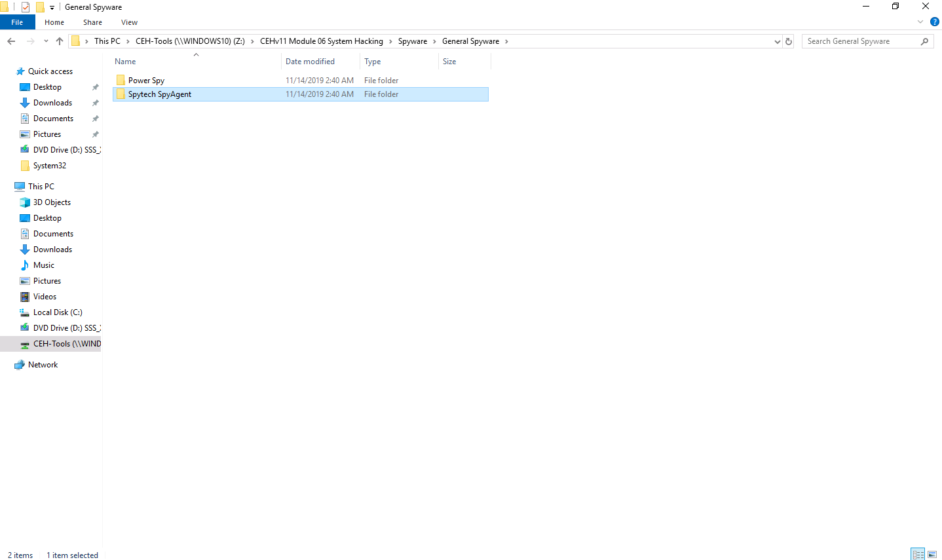Click the search magnifier icon

pyautogui.click(x=925, y=41)
